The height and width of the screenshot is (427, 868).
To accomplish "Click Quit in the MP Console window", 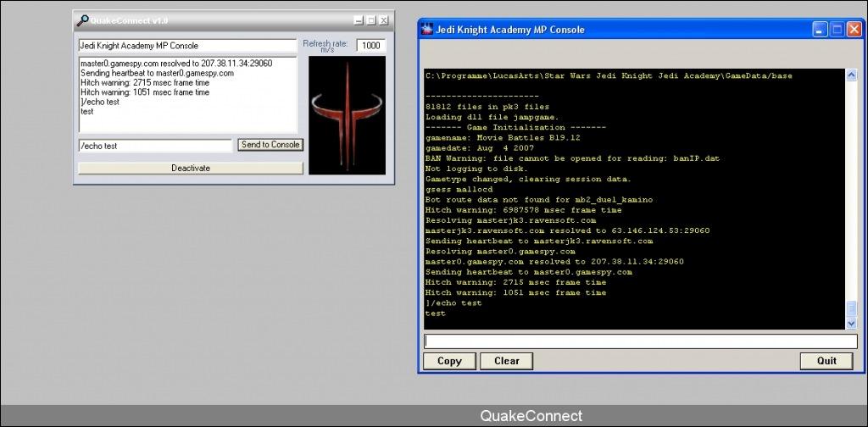I will 826,361.
